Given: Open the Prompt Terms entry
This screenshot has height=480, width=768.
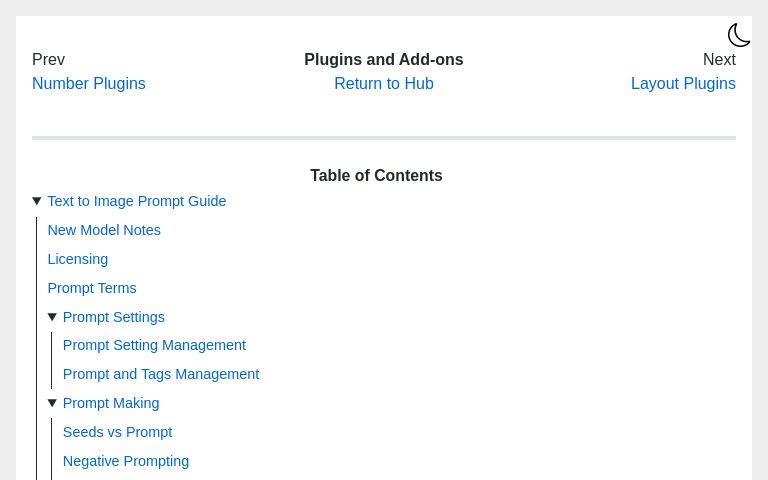Looking at the screenshot, I should pyautogui.click(x=92, y=288).
